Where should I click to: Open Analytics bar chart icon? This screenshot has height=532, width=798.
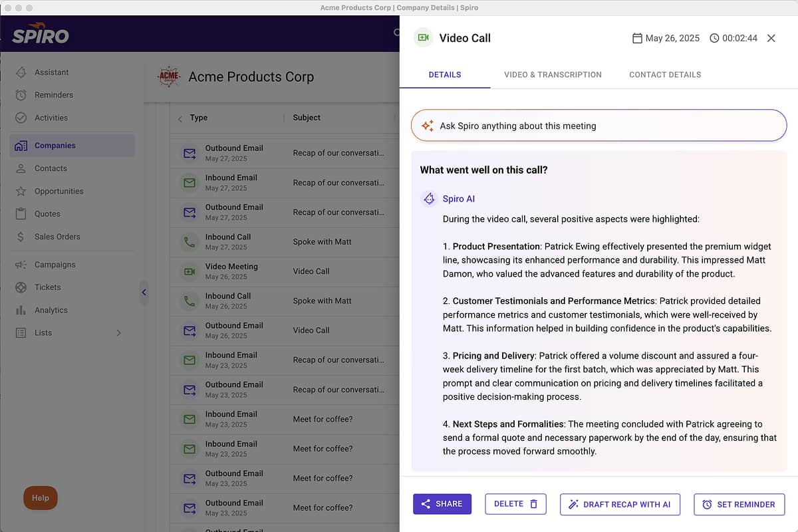point(21,310)
